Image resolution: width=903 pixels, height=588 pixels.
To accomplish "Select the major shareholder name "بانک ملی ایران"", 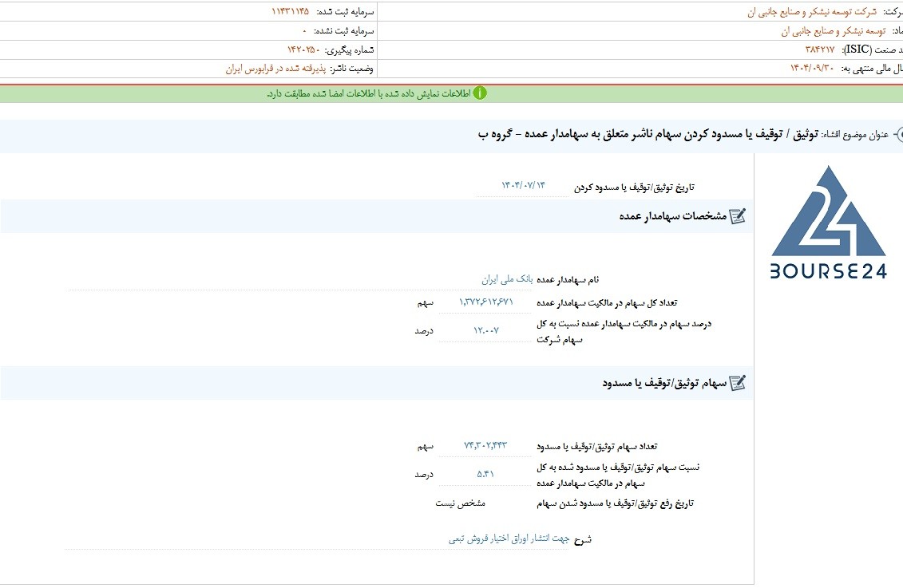I will [507, 279].
